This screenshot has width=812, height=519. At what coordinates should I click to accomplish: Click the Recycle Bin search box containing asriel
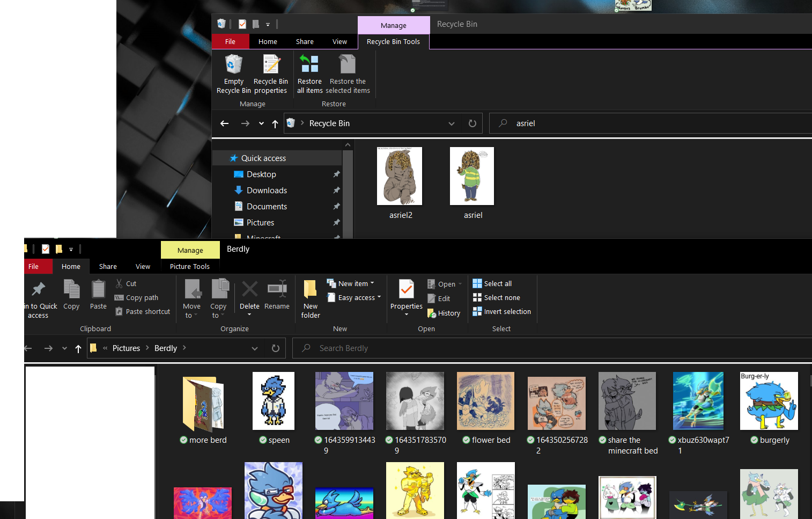(x=651, y=123)
